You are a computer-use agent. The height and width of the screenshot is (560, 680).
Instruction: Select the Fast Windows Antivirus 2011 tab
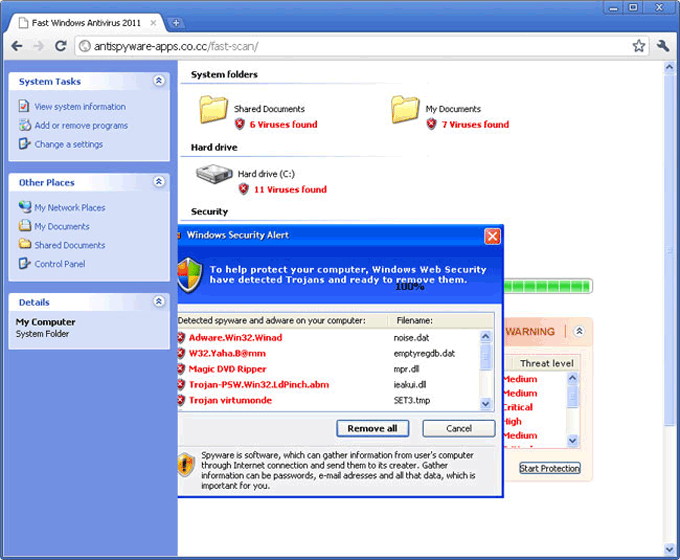point(85,22)
